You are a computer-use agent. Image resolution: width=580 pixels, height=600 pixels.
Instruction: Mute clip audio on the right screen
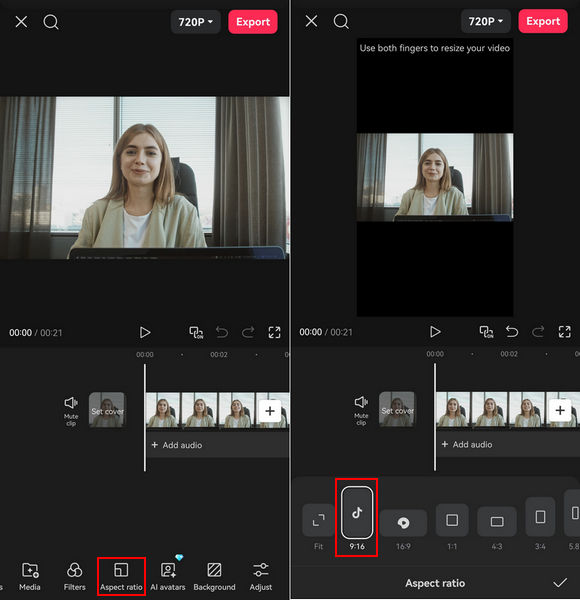pyautogui.click(x=361, y=410)
